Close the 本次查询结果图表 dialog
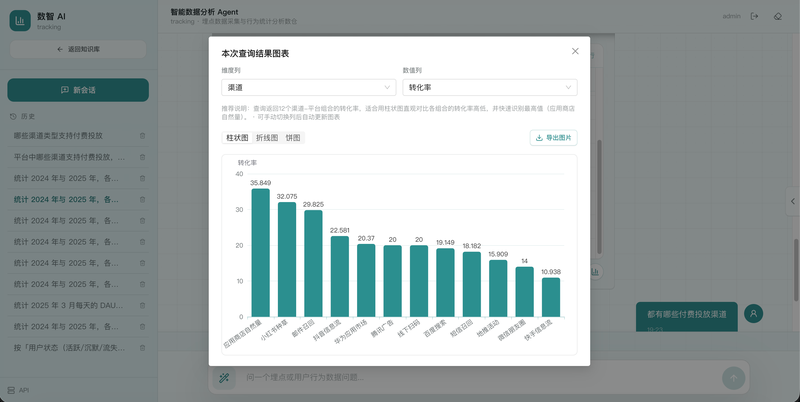 click(x=575, y=51)
